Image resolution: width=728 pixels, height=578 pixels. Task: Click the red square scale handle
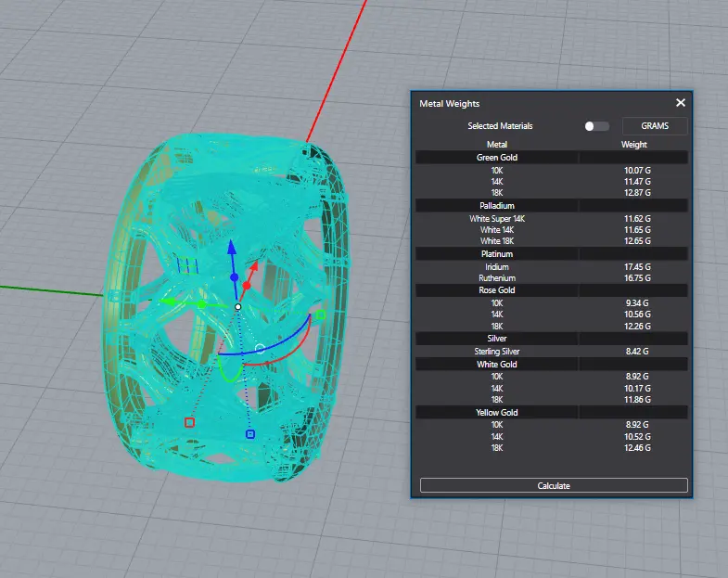click(189, 422)
